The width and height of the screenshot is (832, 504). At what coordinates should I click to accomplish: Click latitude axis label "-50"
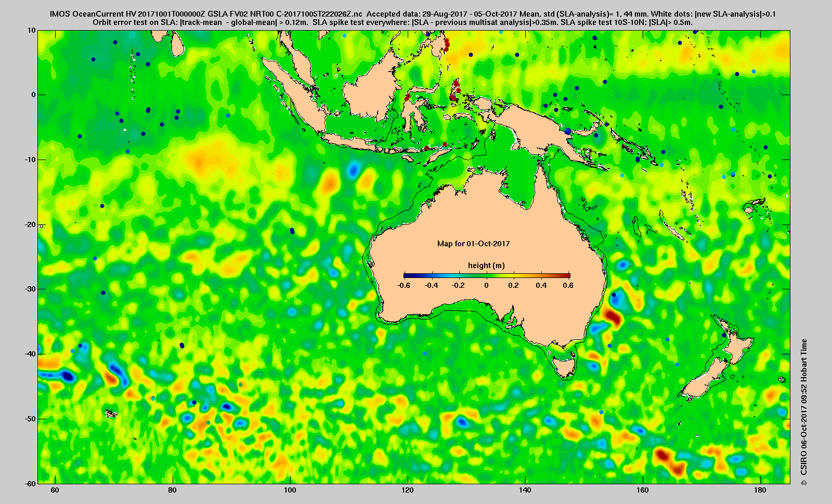(x=30, y=419)
